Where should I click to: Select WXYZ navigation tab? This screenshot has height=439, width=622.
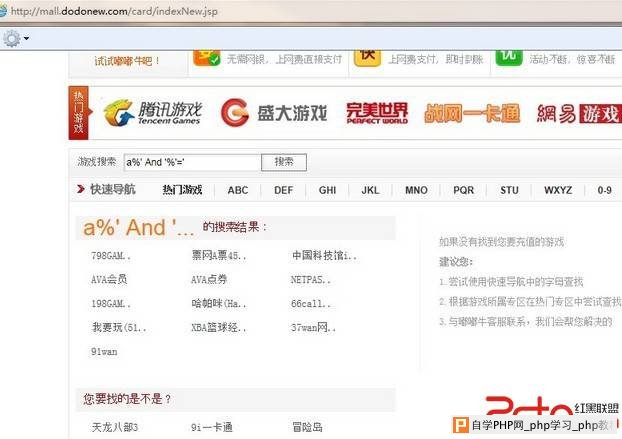point(558,190)
